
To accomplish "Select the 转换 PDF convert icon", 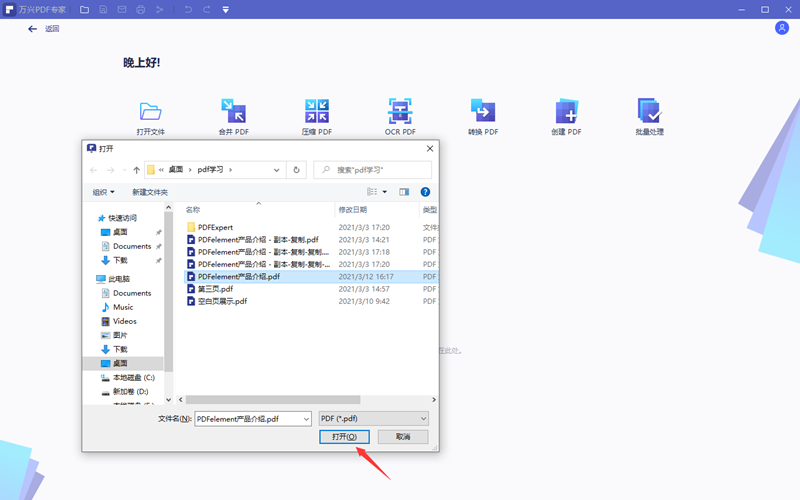I will pyautogui.click(x=483, y=111).
